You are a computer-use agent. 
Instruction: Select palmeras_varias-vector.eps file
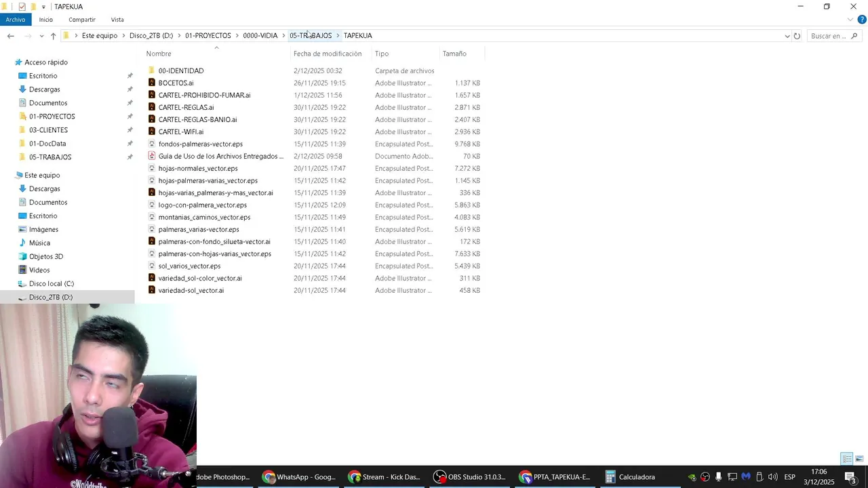coord(199,229)
